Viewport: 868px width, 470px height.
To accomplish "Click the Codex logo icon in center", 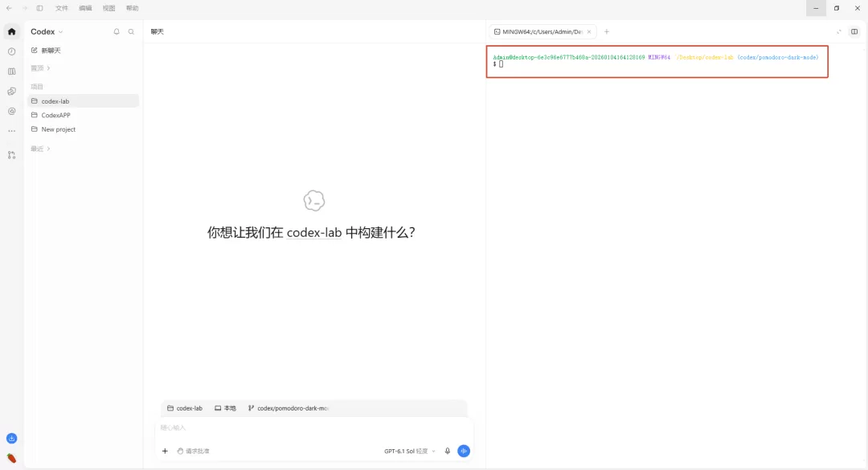I will [x=314, y=201].
